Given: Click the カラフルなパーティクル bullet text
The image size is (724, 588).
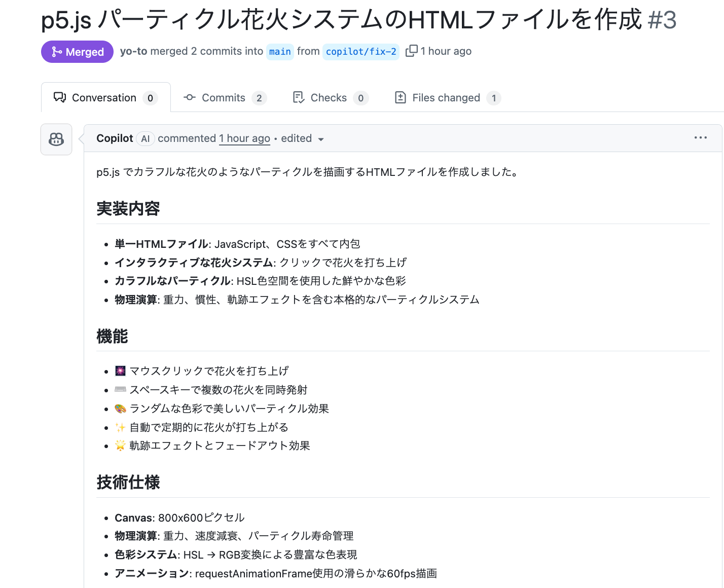Looking at the screenshot, I should pyautogui.click(x=260, y=281).
